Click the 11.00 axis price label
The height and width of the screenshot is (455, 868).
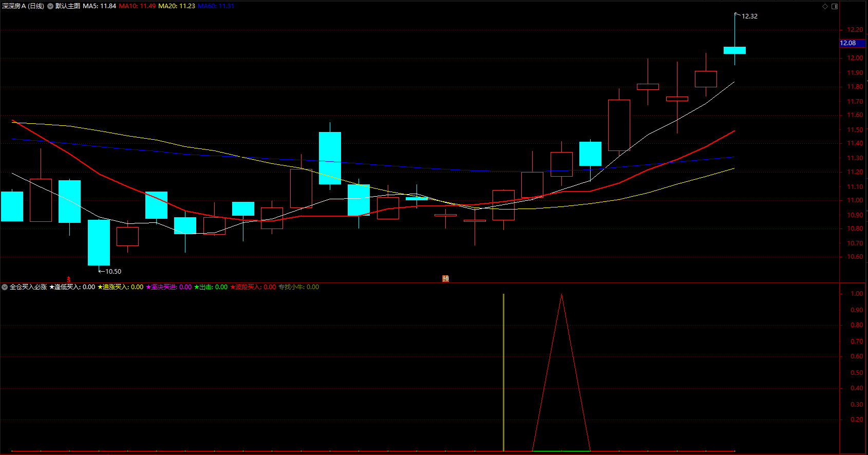click(855, 201)
